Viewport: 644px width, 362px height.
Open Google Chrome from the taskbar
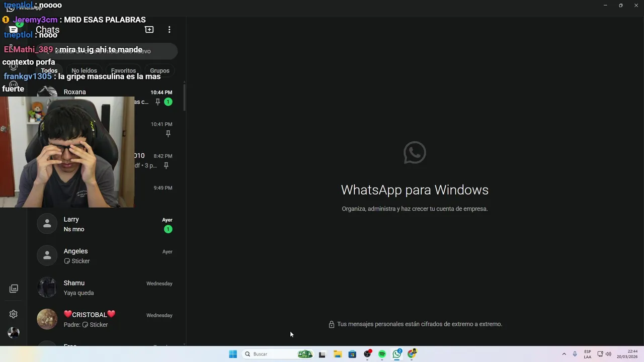[x=412, y=354]
